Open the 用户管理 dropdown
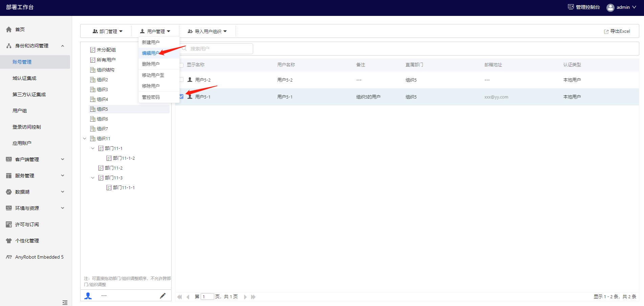Screen dimensions: 644x306 point(155,31)
